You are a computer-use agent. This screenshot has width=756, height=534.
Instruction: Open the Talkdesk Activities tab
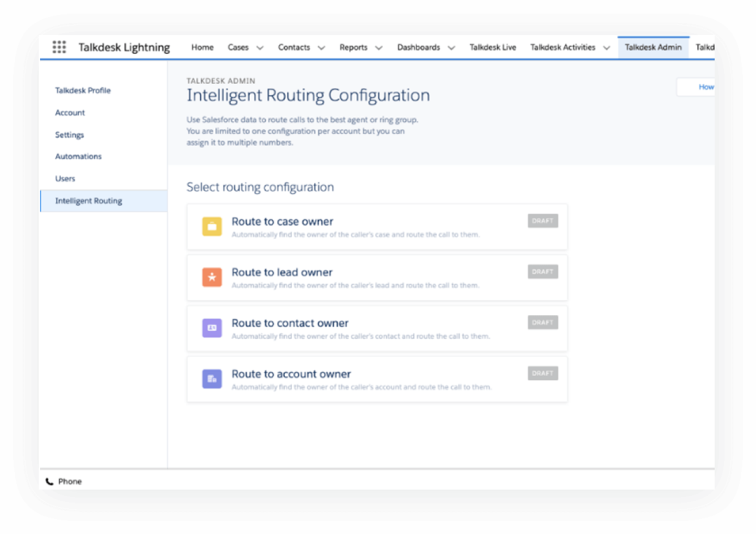pos(563,48)
